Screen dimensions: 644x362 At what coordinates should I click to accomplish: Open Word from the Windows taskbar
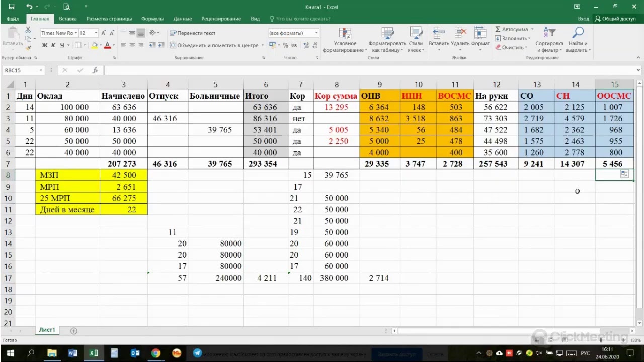72,353
